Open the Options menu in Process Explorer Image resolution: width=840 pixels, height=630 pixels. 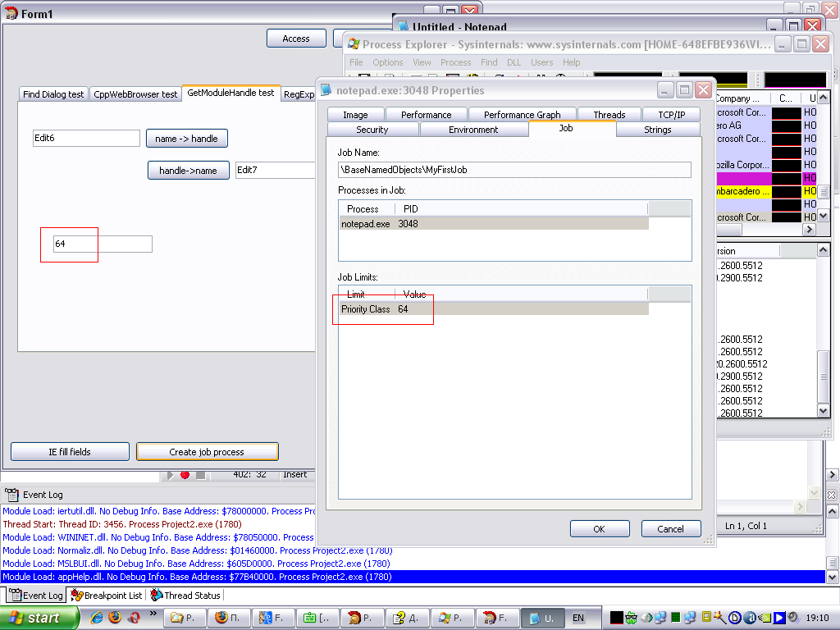(x=387, y=62)
